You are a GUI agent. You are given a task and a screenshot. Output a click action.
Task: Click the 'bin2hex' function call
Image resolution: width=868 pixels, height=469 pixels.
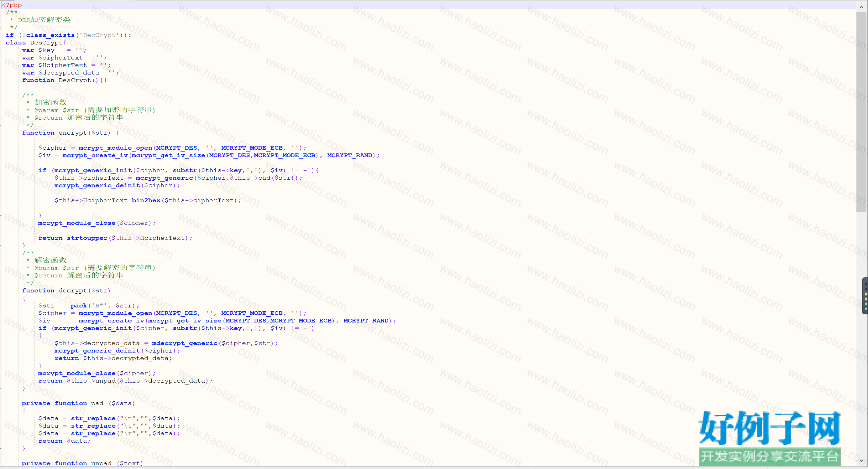(x=146, y=200)
